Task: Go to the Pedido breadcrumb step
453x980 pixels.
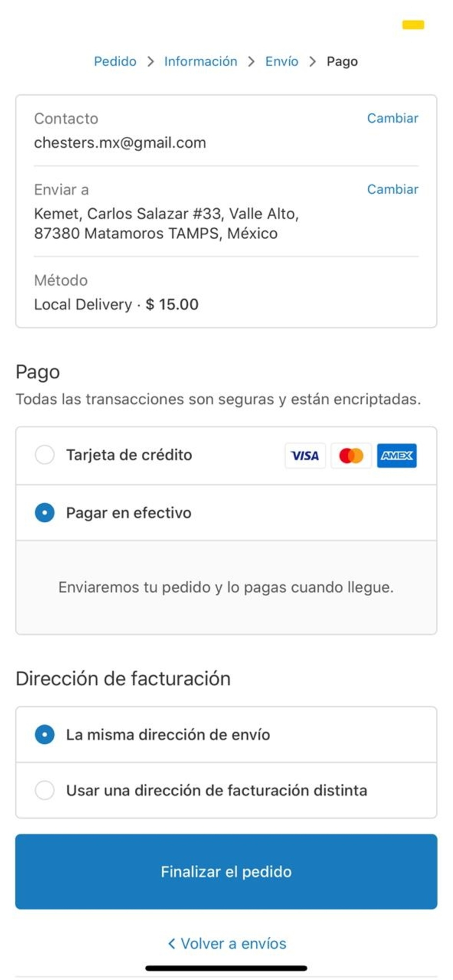Action: pyautogui.click(x=115, y=61)
